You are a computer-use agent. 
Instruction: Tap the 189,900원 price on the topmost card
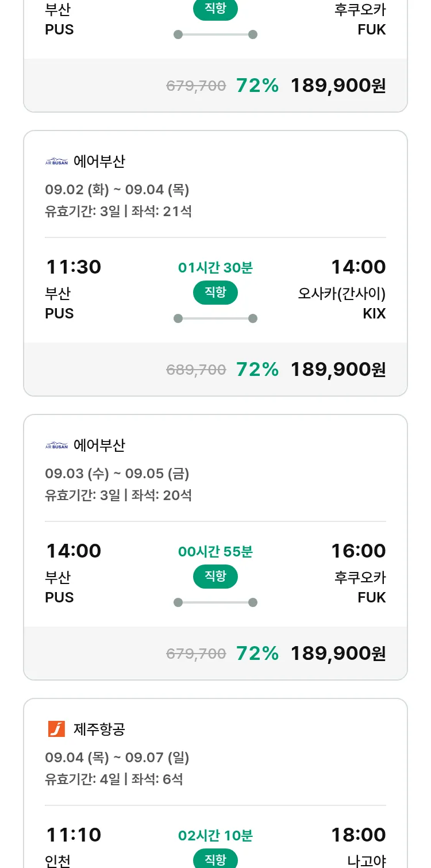coord(338,86)
